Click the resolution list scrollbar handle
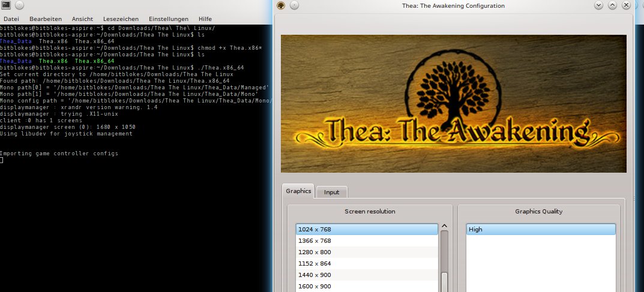The width and height of the screenshot is (644, 292). click(x=444, y=282)
